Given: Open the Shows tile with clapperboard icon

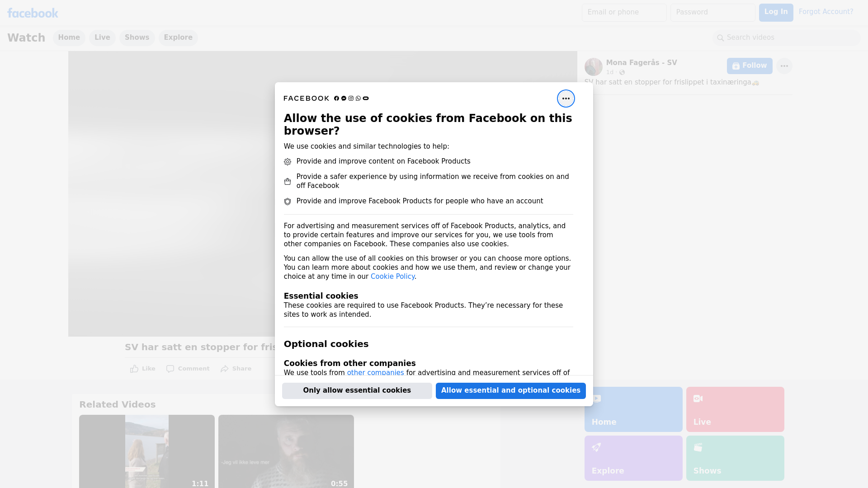Looking at the screenshot, I should click(x=735, y=458).
